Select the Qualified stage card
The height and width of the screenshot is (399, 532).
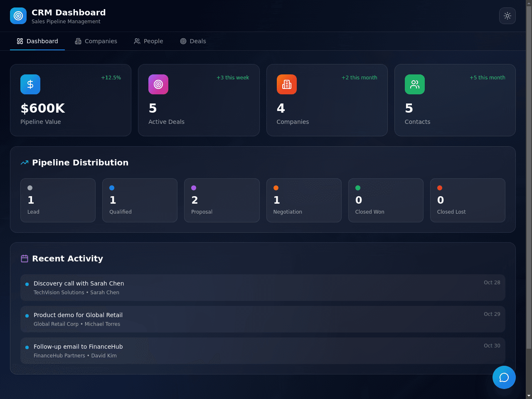pos(140,200)
